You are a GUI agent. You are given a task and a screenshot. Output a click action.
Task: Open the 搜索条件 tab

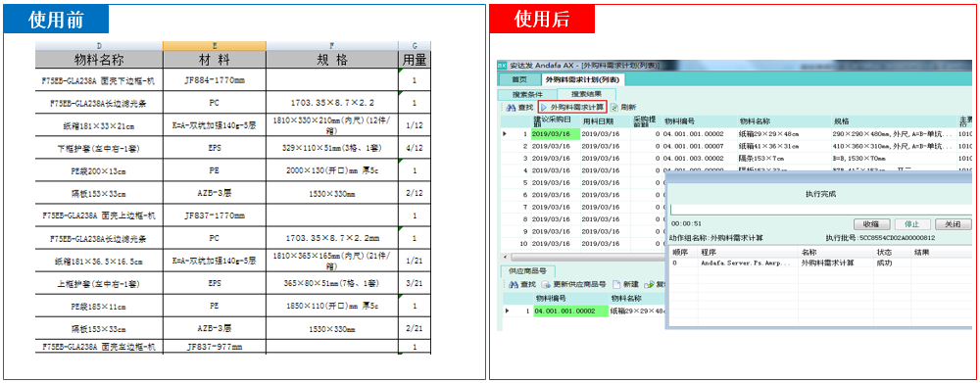pyautogui.click(x=528, y=94)
